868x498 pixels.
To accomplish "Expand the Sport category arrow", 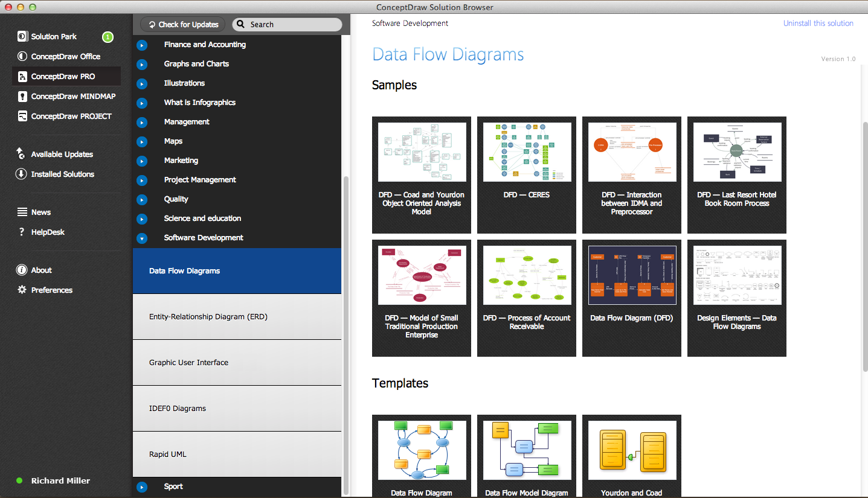I will pyautogui.click(x=142, y=487).
